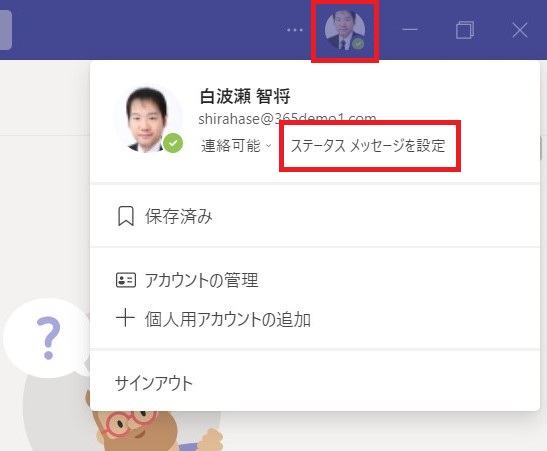The width and height of the screenshot is (547, 451).
Task: Select ステータス メッセージを設定
Action: coord(368,146)
